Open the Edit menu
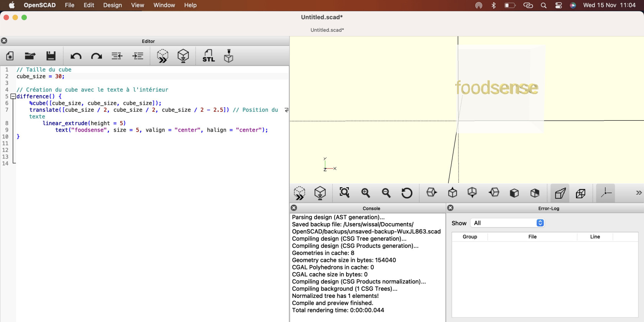644x322 pixels. click(x=89, y=5)
